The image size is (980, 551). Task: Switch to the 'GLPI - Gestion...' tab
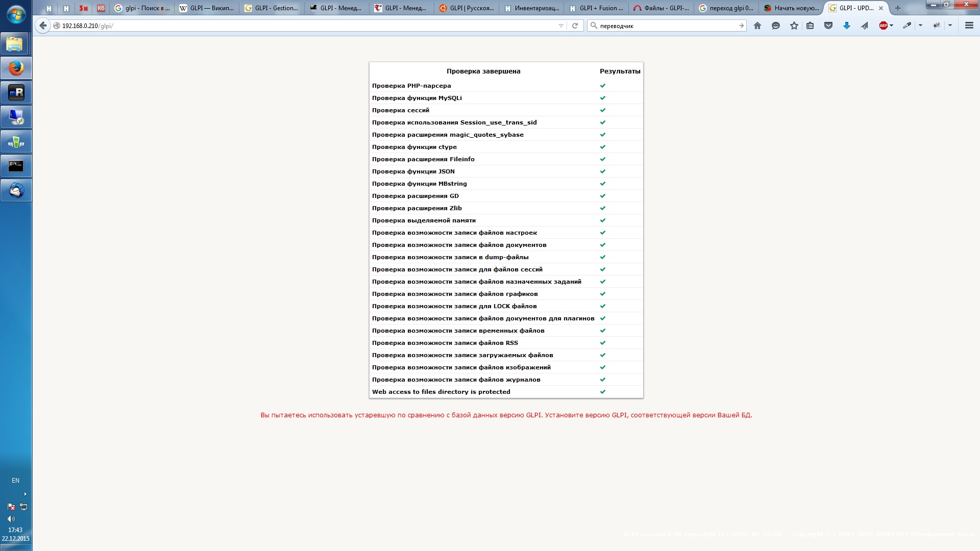point(272,8)
